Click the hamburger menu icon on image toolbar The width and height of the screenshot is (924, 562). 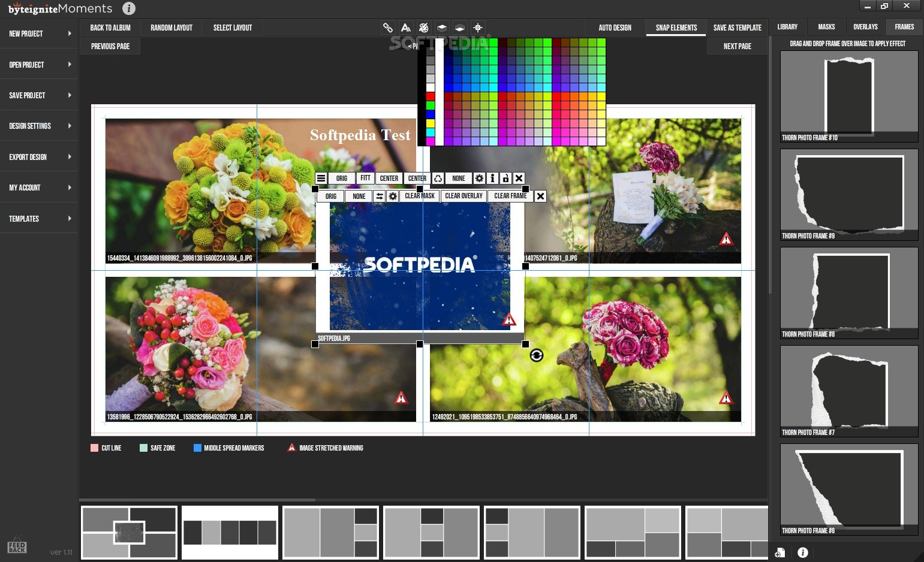[321, 179]
